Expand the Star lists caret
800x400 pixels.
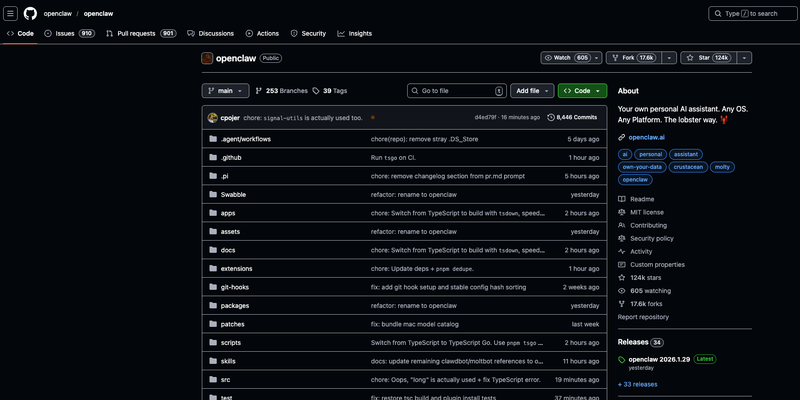pos(744,58)
